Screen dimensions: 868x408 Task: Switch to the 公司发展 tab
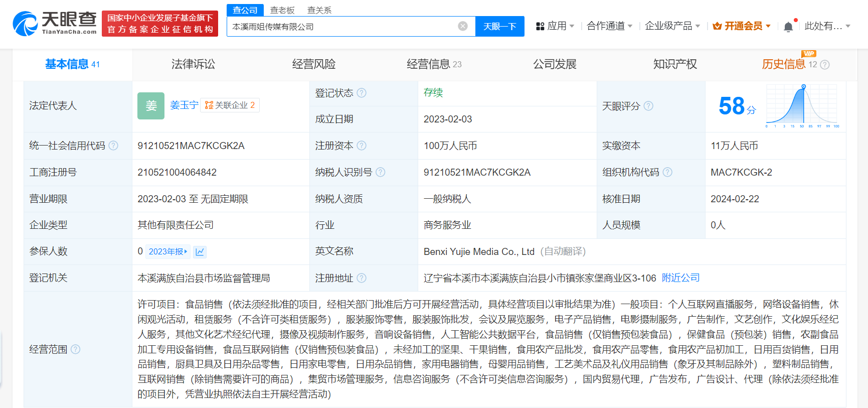pyautogui.click(x=555, y=64)
